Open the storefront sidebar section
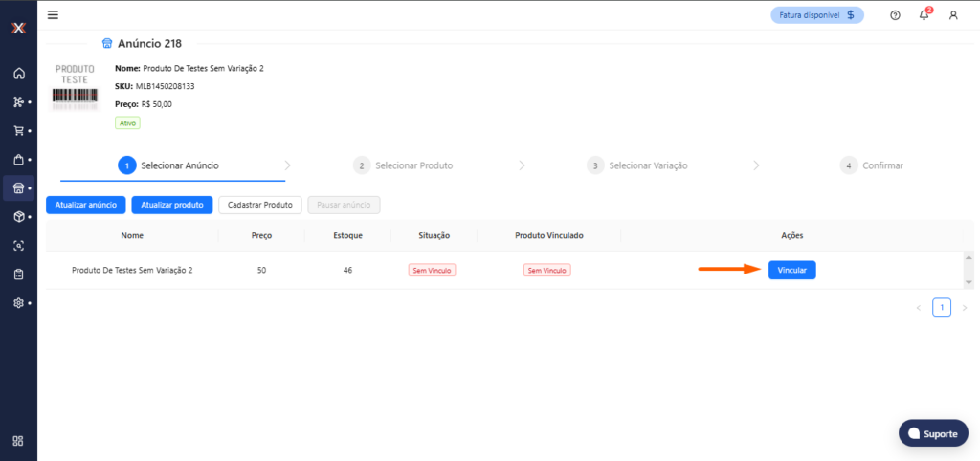The image size is (980, 461). coord(18,187)
